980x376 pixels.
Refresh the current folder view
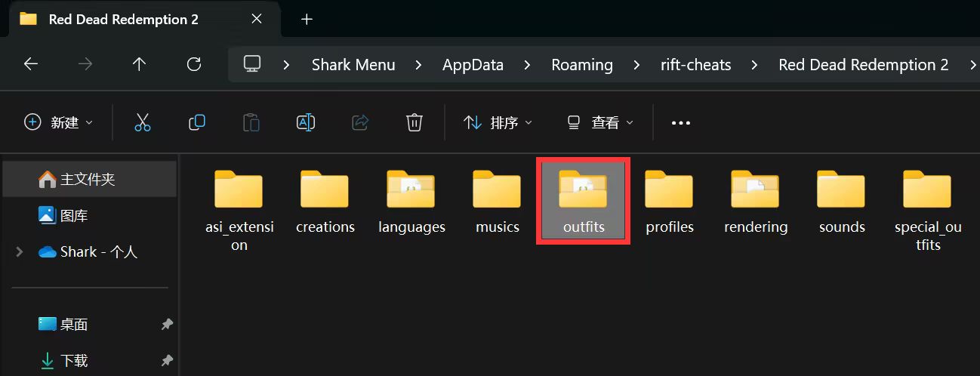pos(194,64)
